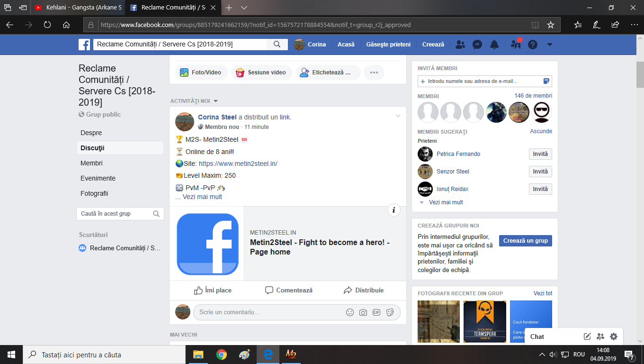644x364 pixels.
Task: Insert an emoji in the comment box
Action: pyautogui.click(x=350, y=312)
